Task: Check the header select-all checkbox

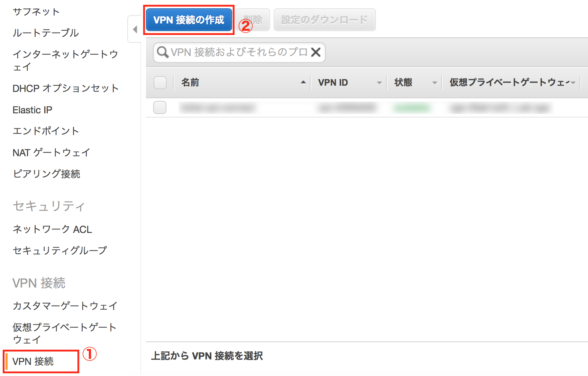Action: point(160,83)
